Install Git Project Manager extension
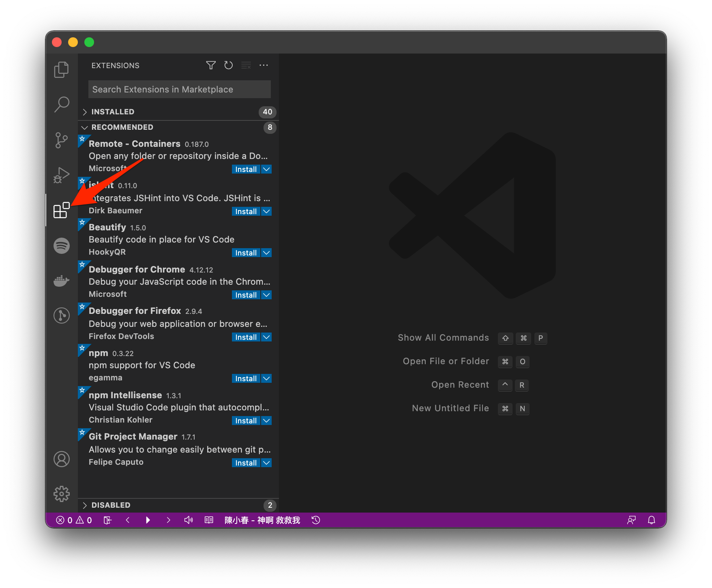Screen dimensions: 712x588 [246, 463]
